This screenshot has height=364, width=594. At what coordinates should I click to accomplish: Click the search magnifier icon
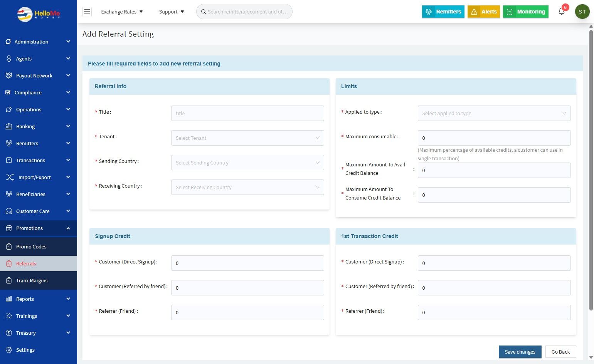(204, 12)
